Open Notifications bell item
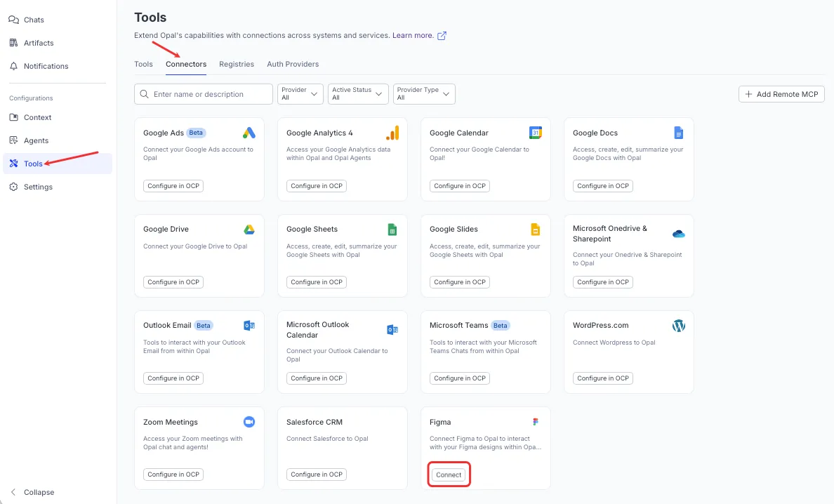Image resolution: width=834 pixels, height=504 pixels. [x=39, y=66]
